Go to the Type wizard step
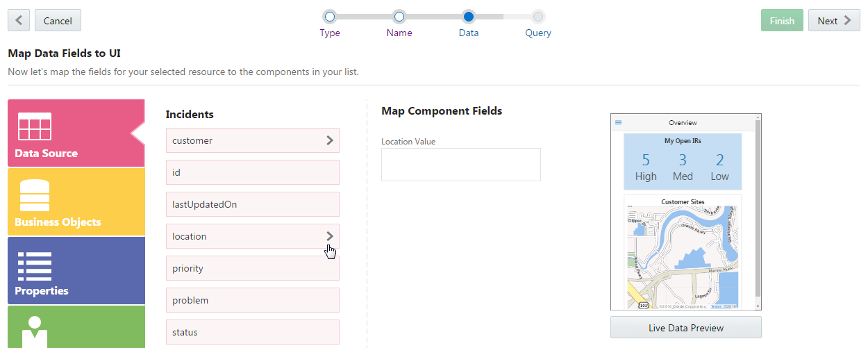Screen dimensions: 868x348 pos(330,17)
